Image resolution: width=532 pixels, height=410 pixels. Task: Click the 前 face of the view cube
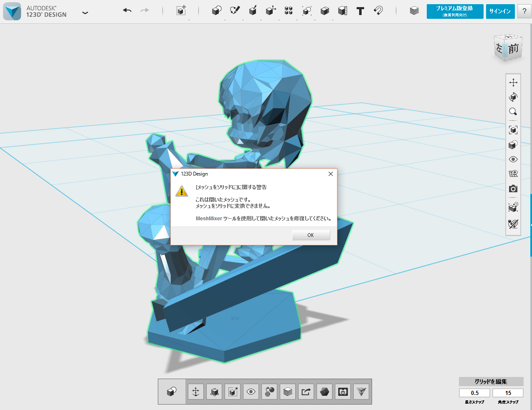(514, 49)
